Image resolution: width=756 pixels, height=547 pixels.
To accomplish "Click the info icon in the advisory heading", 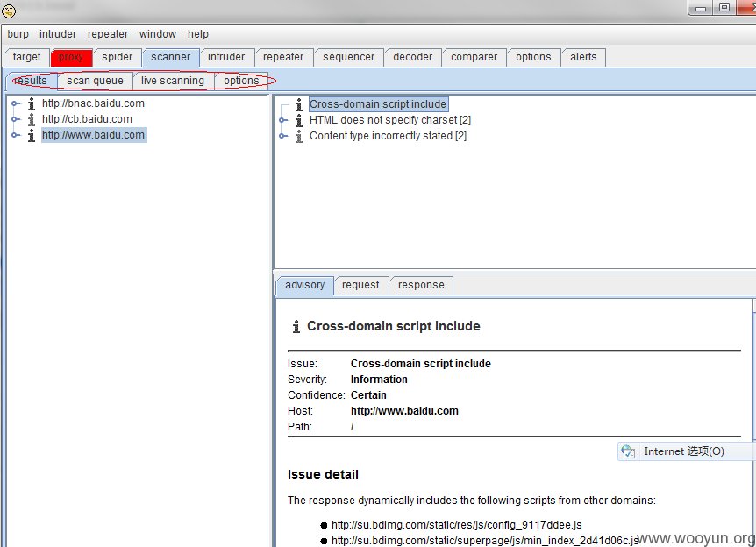I will click(296, 326).
